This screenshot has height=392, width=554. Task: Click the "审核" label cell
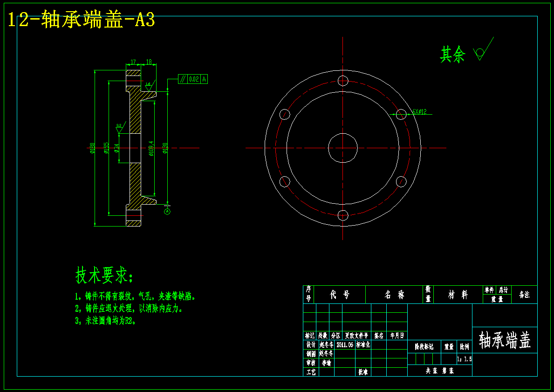point(311,363)
